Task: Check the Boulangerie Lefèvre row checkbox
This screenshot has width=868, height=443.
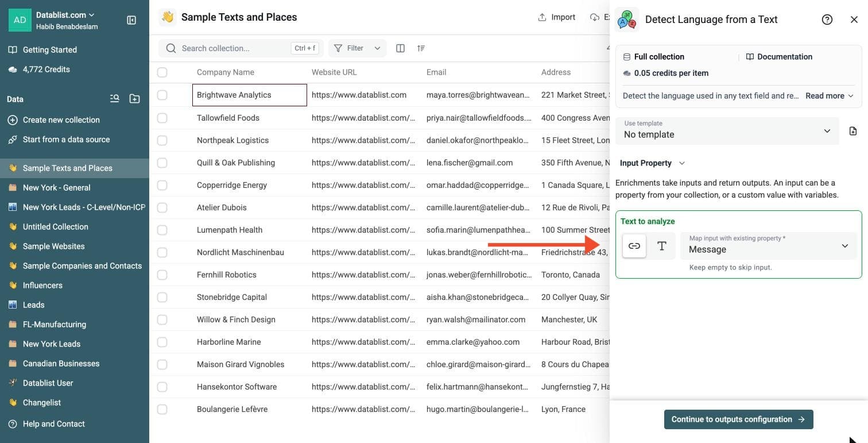Action: click(x=162, y=409)
